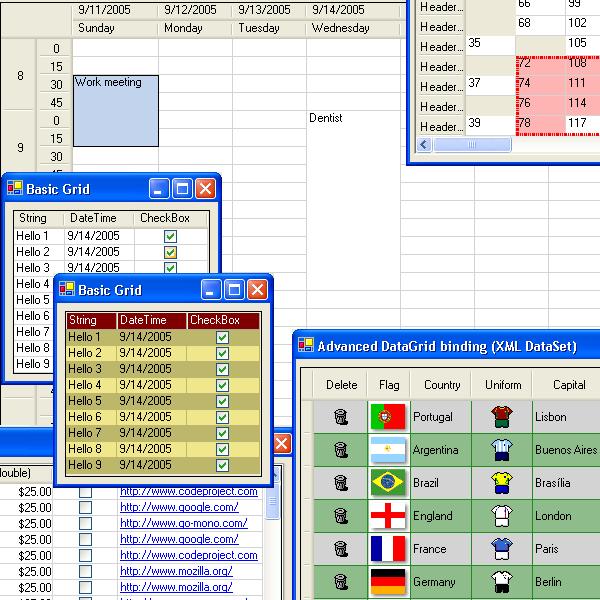The height and width of the screenshot is (600, 600).
Task: Click the Germany flag icon
Action: [x=388, y=581]
